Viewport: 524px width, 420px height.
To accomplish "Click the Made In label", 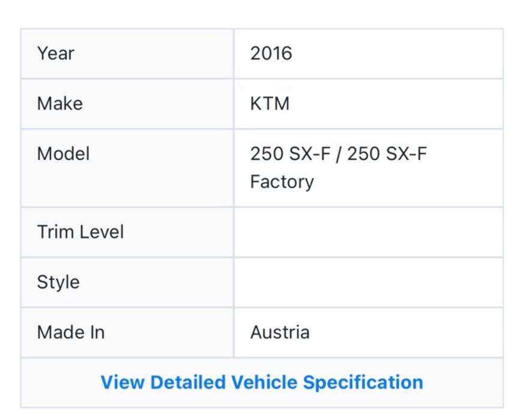I will pyautogui.click(x=70, y=332).
